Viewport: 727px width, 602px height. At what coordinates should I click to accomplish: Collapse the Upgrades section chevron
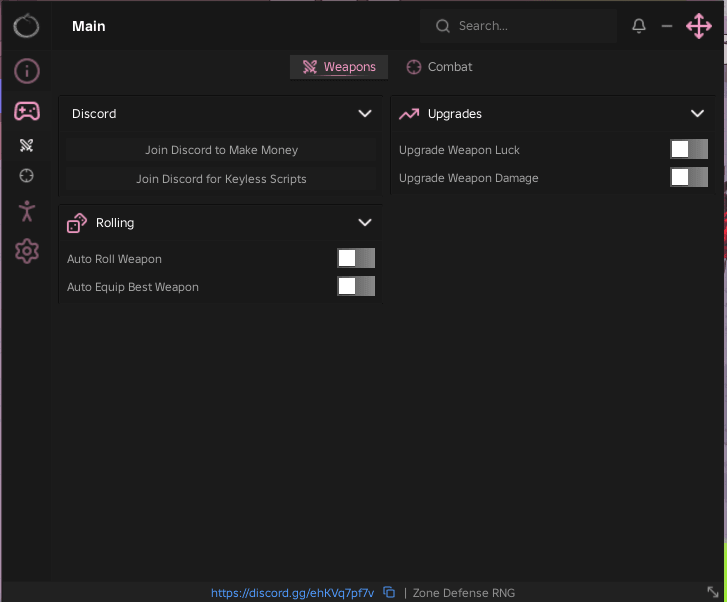(697, 114)
